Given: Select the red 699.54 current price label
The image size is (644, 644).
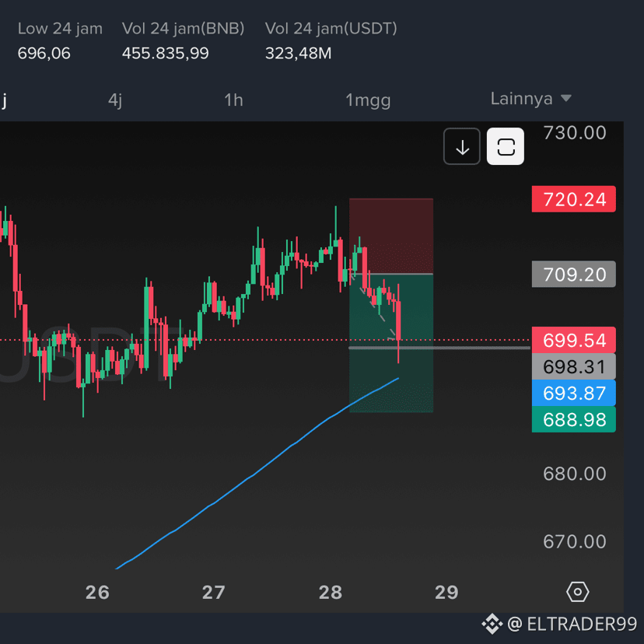Looking at the screenshot, I should click(574, 340).
